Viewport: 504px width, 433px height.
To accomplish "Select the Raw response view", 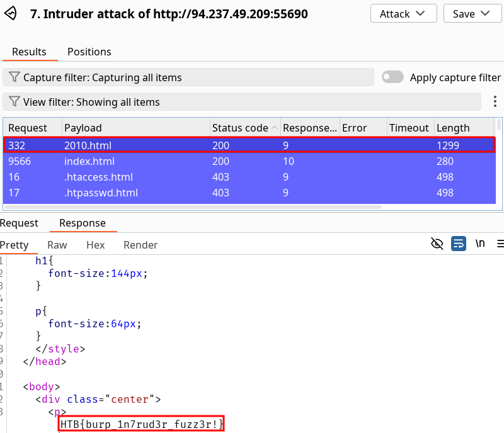I will (x=57, y=245).
